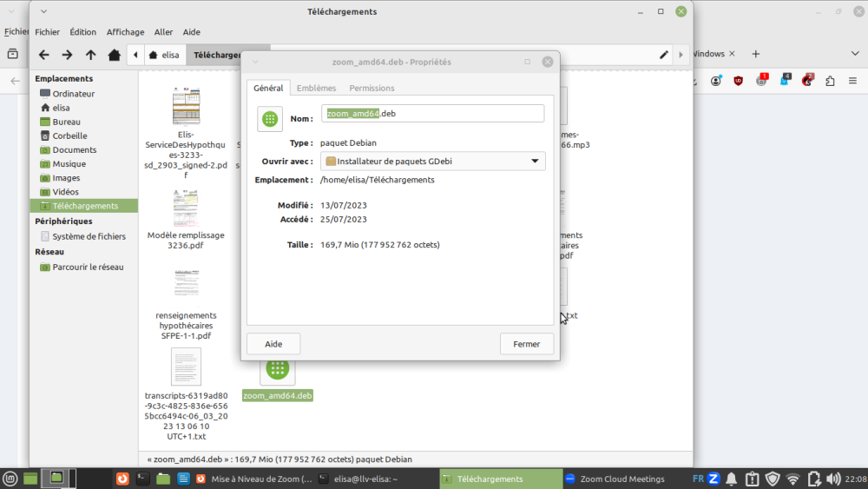
Task: Open the Properties dialog title menu chevron
Action: point(255,62)
